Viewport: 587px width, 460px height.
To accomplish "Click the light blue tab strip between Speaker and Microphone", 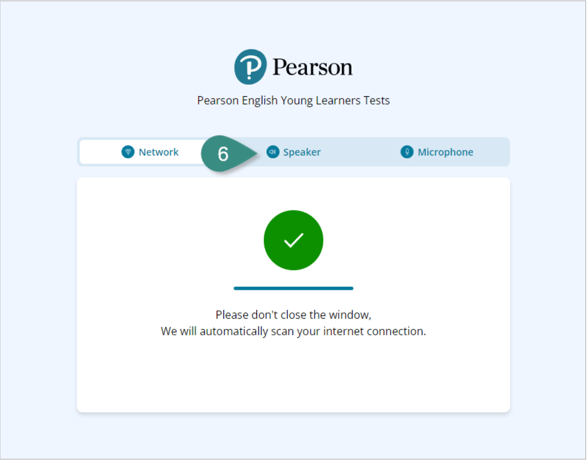I will tap(361, 152).
